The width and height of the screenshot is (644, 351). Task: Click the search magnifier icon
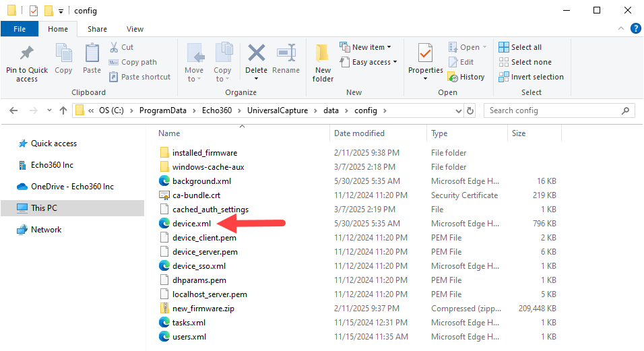click(x=625, y=110)
